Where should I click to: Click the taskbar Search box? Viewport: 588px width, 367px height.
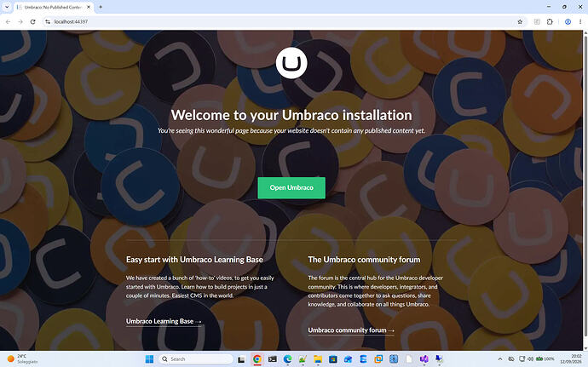[x=196, y=359]
